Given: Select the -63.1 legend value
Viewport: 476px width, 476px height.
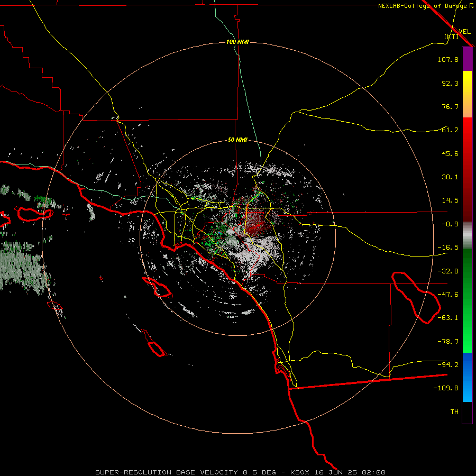Looking at the screenshot, I should (x=448, y=318).
